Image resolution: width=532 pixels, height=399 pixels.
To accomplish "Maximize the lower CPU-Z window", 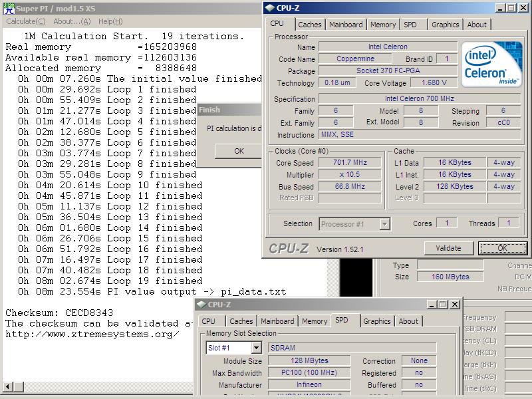I will click(x=442, y=305).
